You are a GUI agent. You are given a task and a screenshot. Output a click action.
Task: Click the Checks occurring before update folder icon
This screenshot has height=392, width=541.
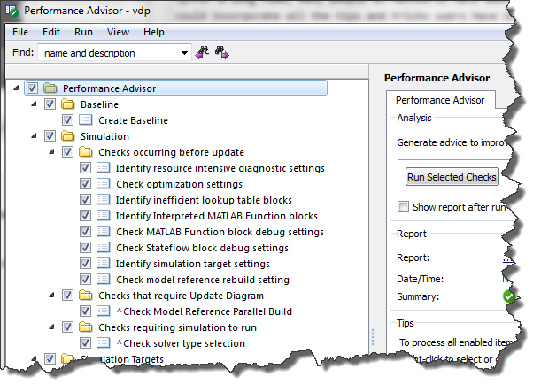[x=86, y=152]
